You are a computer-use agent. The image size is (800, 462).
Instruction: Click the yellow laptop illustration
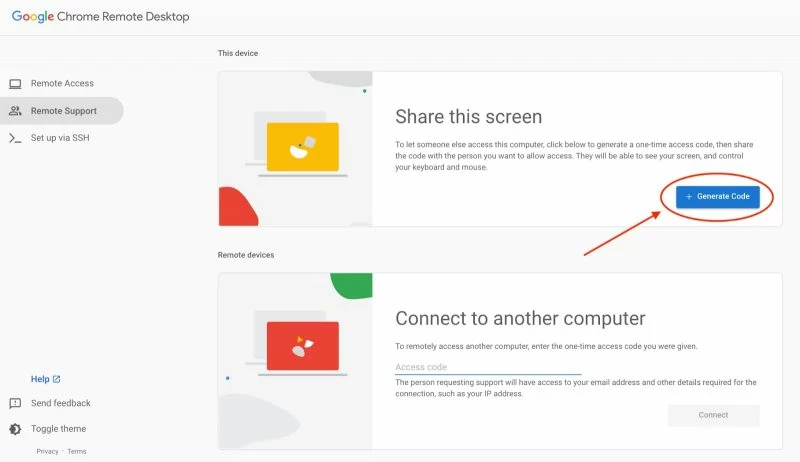click(302, 148)
